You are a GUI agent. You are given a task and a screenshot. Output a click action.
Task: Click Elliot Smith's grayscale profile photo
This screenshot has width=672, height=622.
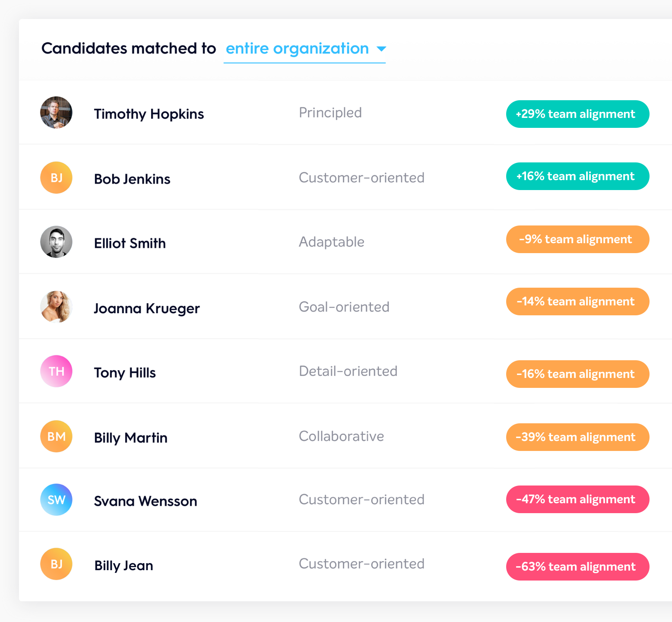point(56,242)
